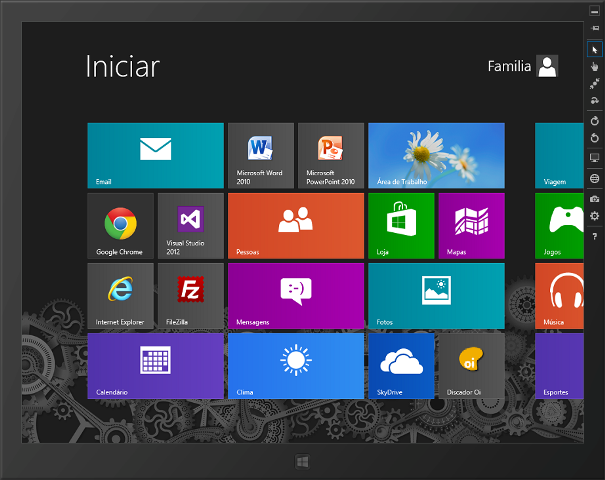Image resolution: width=605 pixels, height=480 pixels.
Task: Open the Mensagens tile
Action: pos(296,296)
